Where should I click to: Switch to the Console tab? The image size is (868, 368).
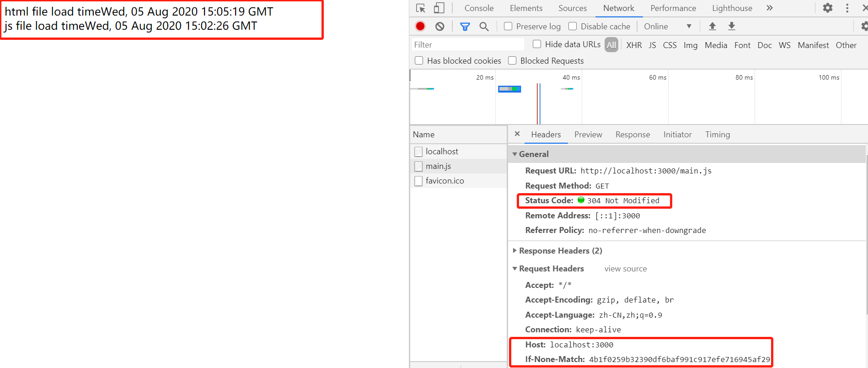(x=479, y=8)
